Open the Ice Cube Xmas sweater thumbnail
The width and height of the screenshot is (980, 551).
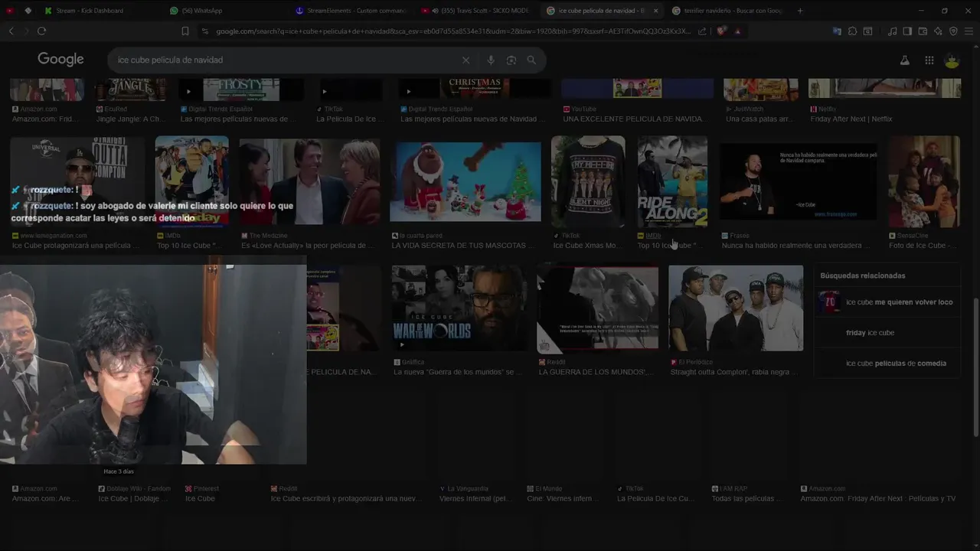[588, 181]
